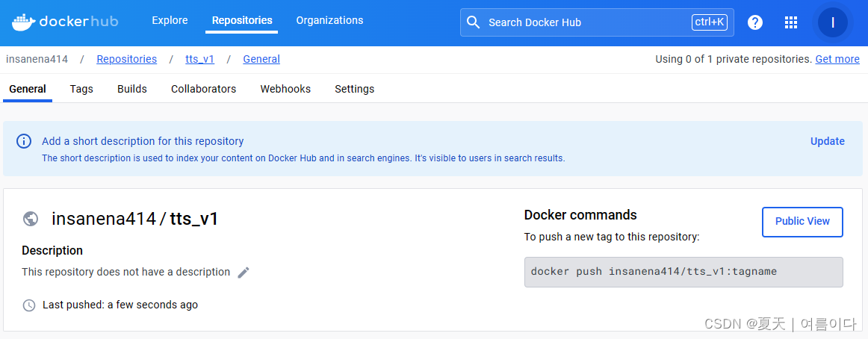Viewport: 868px width, 339px height.
Task: Click the public globe icon beside repository name
Action: coord(31,219)
